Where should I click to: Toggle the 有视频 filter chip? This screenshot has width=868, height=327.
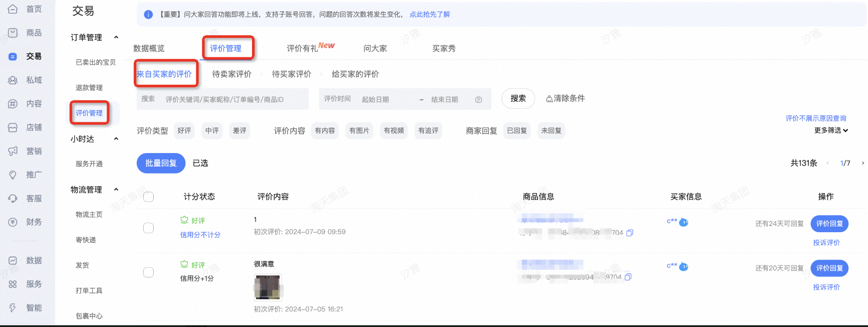tap(394, 130)
